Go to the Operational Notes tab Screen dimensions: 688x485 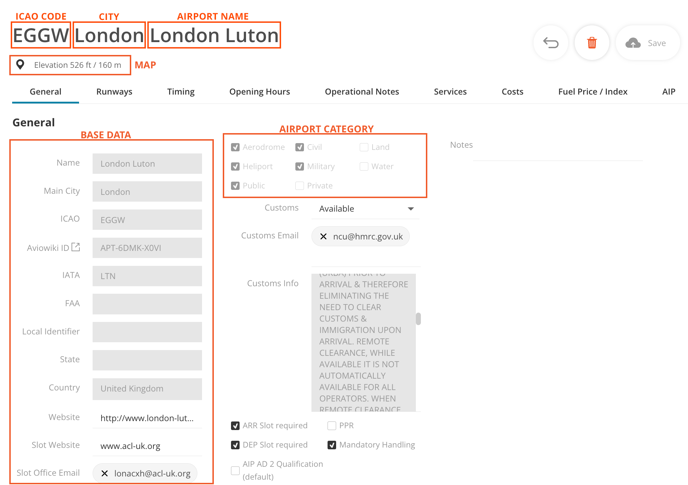coord(362,91)
